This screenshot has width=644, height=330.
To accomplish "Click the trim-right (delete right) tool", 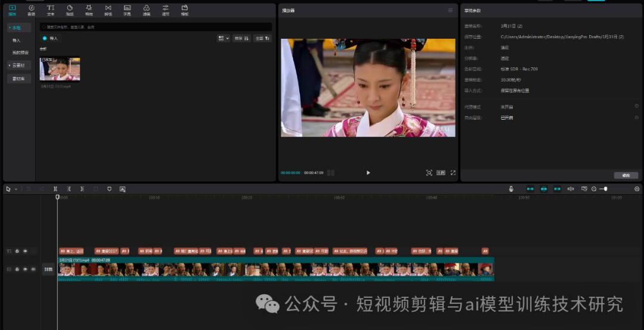I will [x=82, y=189].
